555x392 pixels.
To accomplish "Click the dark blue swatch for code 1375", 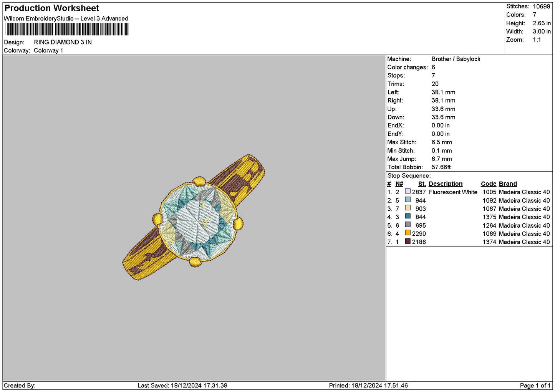I will [408, 216].
